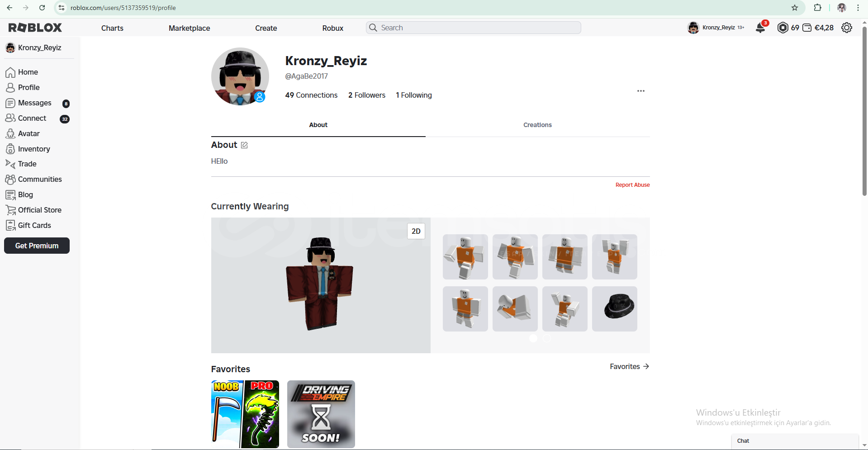868x450 pixels.
Task: Click the Report Abuse link
Action: click(632, 185)
